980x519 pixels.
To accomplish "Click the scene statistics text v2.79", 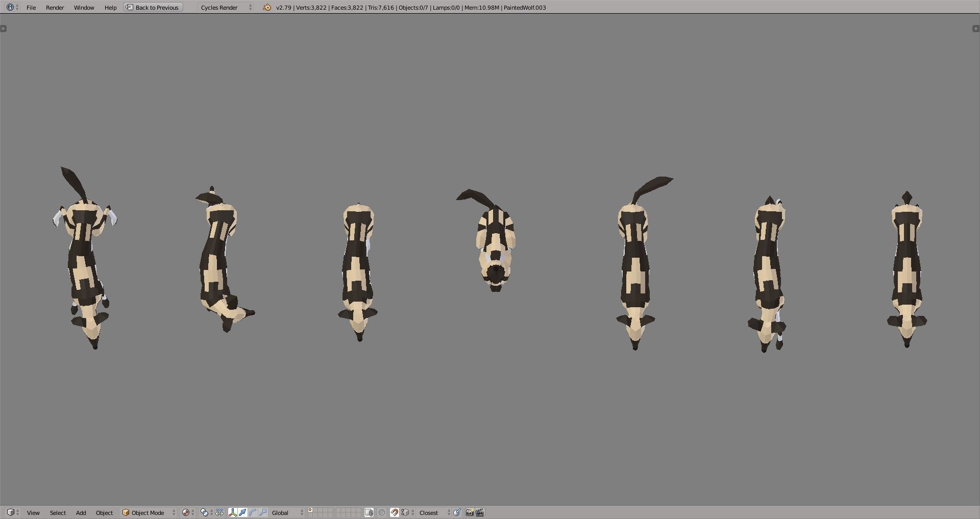I will click(411, 8).
